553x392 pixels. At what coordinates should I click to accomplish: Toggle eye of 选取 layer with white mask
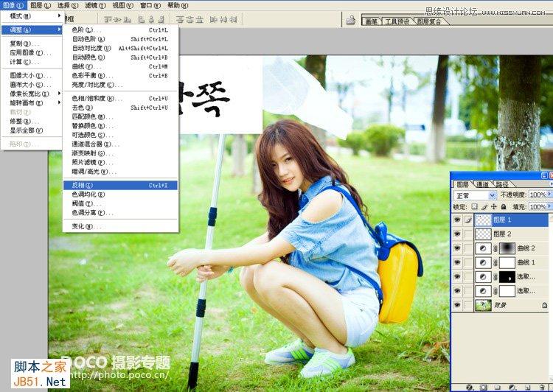coord(457,291)
